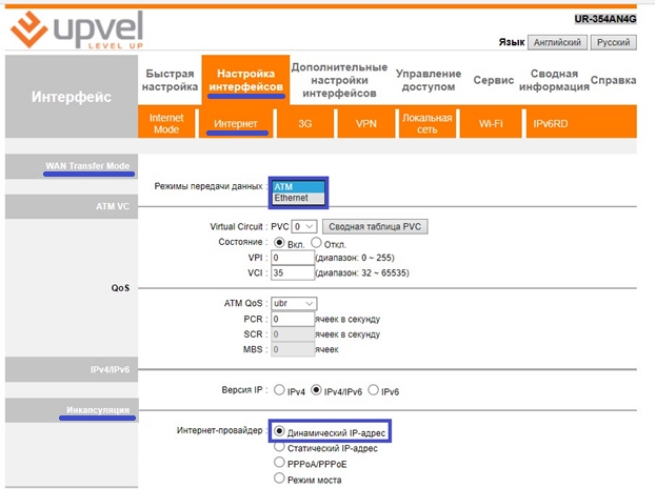Open the Wi-Fi tab

pyautogui.click(x=490, y=124)
